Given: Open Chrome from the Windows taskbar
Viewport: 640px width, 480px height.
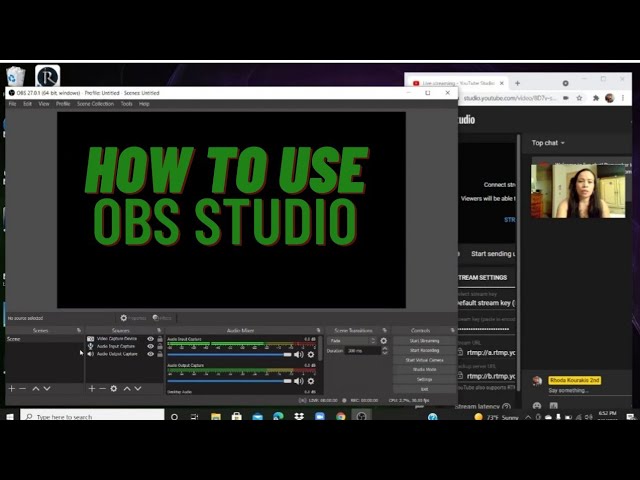Looking at the screenshot, I should [x=340, y=416].
